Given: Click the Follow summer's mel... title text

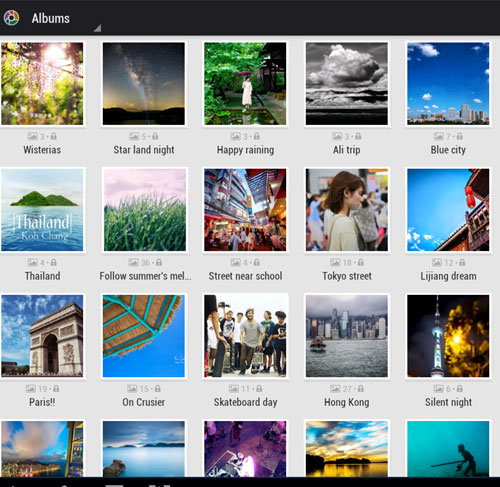Looking at the screenshot, I should tap(145, 276).
